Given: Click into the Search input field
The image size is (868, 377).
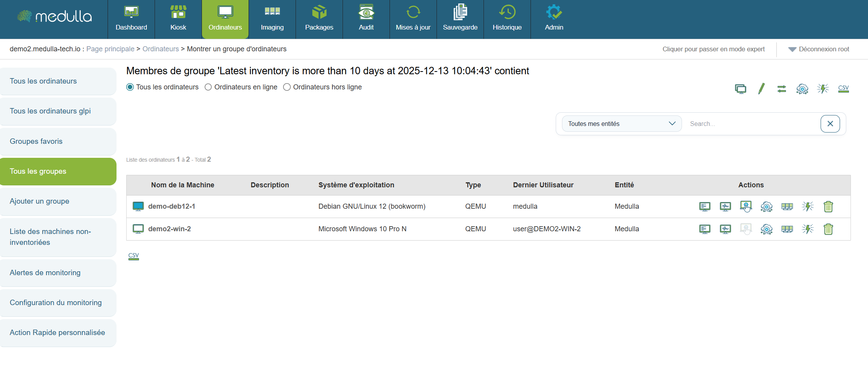Looking at the screenshot, I should pos(751,124).
